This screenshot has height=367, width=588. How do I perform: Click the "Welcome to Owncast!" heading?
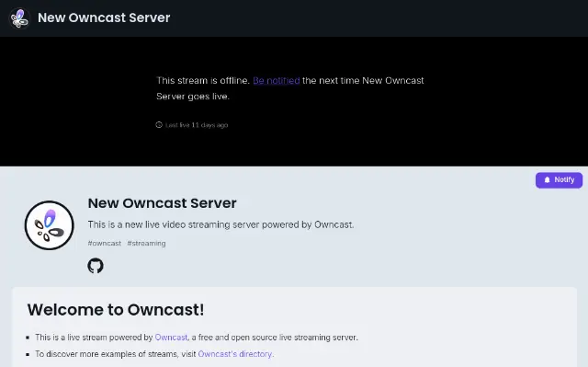[x=116, y=310]
